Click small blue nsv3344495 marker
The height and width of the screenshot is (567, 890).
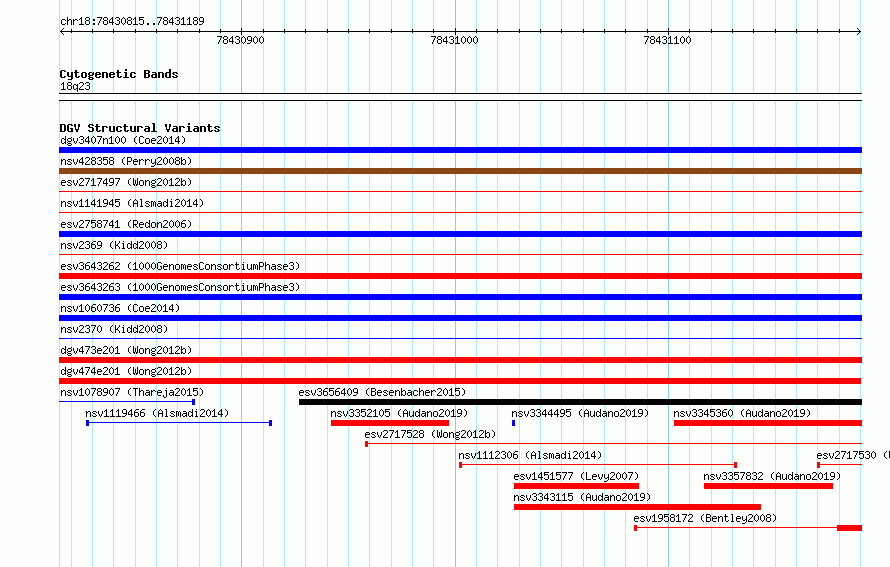[x=514, y=423]
